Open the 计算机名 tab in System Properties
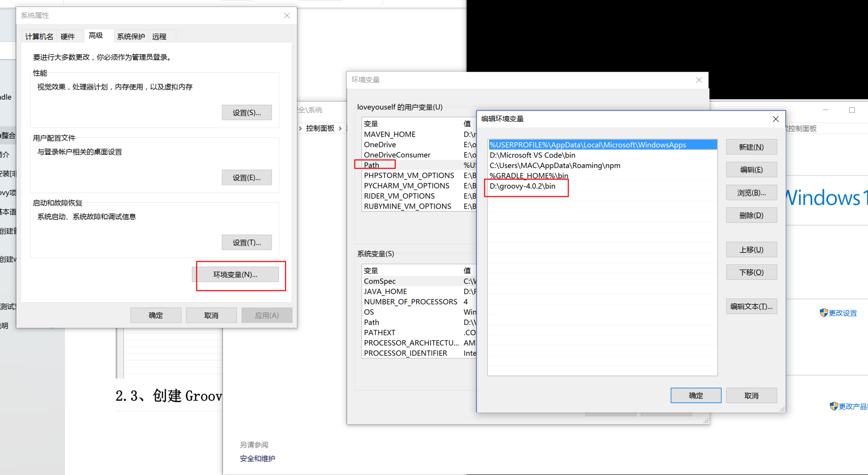 tap(39, 37)
